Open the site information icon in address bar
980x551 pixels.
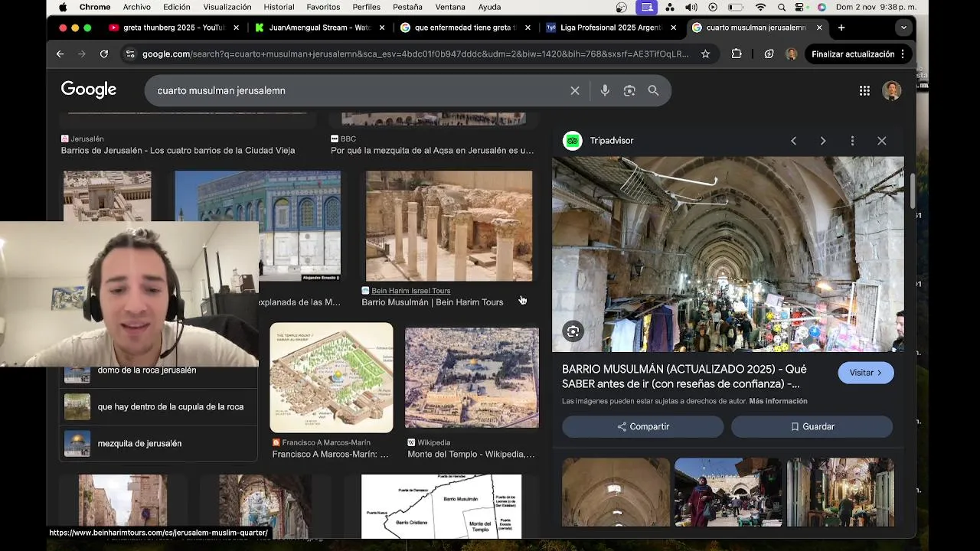point(130,54)
